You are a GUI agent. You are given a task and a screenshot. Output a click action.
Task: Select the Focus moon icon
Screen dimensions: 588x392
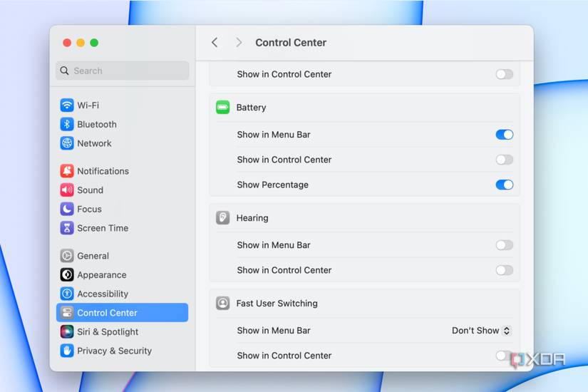coord(67,209)
